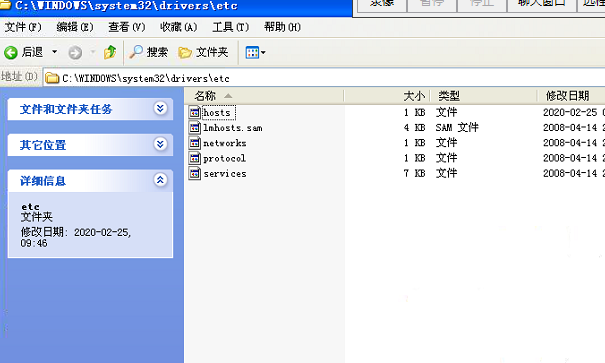Viewport: 605px width, 363px height.
Task: Click the folder icon in title bar
Action: 5,5
